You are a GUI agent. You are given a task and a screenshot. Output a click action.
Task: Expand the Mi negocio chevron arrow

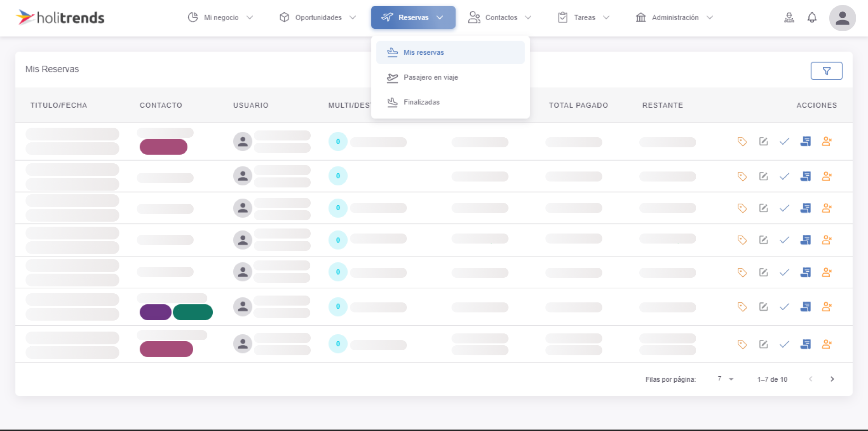pos(250,17)
